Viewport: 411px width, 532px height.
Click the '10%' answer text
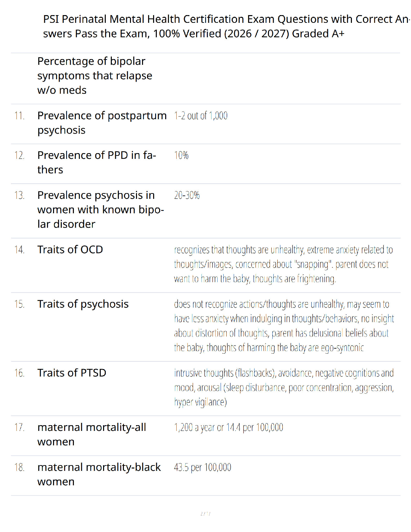181,155
